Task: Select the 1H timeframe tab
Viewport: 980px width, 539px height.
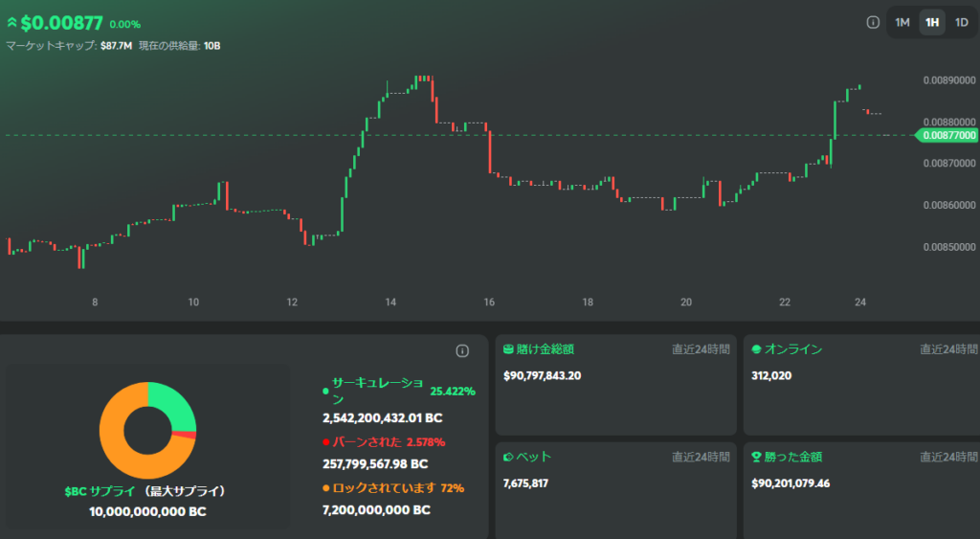Action: pyautogui.click(x=931, y=22)
